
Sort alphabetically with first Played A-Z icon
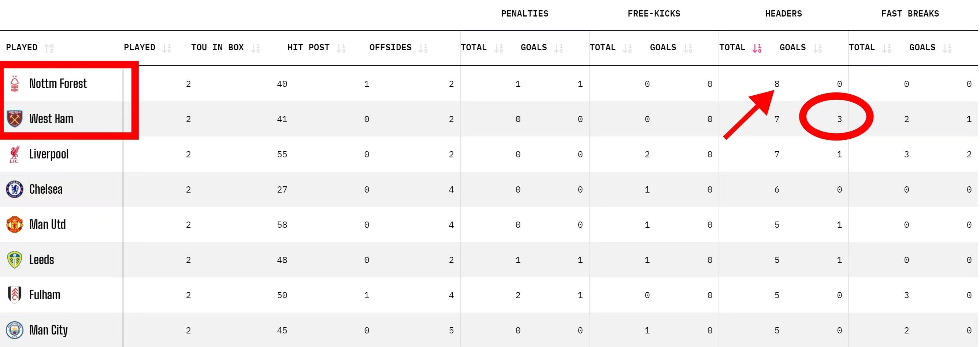pyautogui.click(x=49, y=48)
